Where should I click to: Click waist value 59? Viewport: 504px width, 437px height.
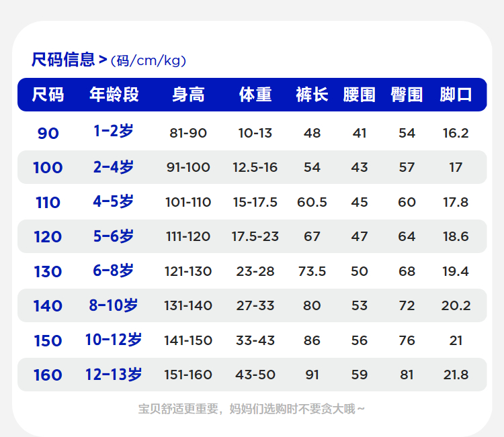(360, 375)
